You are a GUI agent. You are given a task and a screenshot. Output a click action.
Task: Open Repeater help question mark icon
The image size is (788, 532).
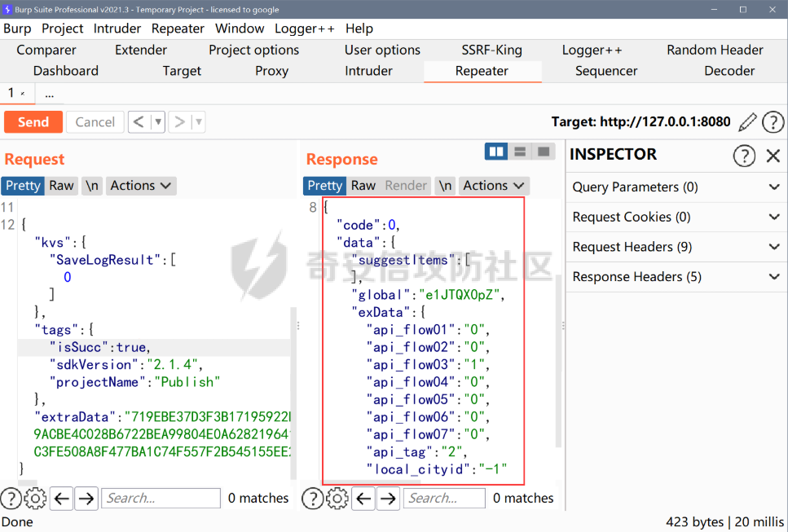tap(773, 122)
